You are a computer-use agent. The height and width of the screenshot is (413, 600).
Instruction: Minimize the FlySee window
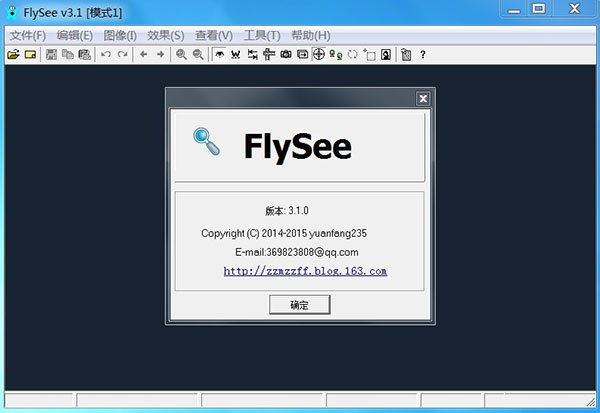click(x=514, y=9)
